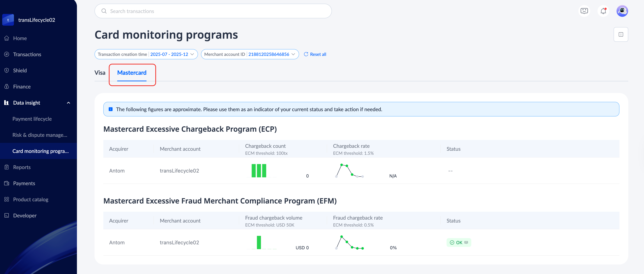Open Transaction creation time filter dropdown
The height and width of the screenshot is (274, 644).
[146, 54]
